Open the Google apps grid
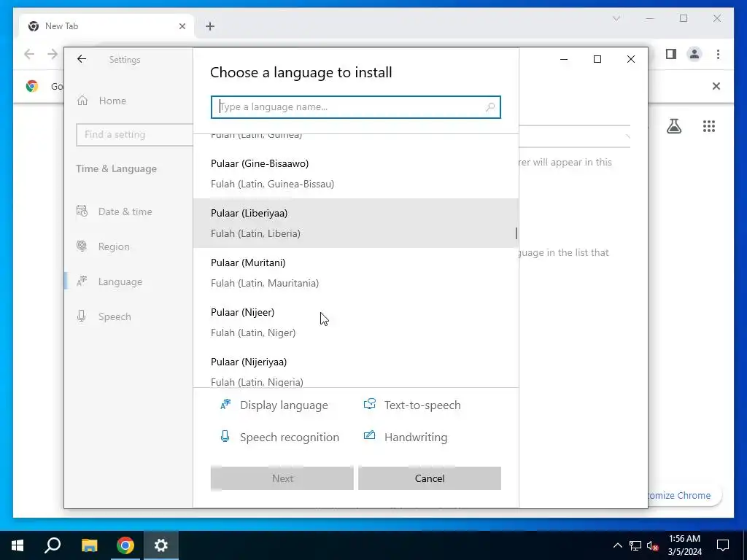 [x=709, y=126]
